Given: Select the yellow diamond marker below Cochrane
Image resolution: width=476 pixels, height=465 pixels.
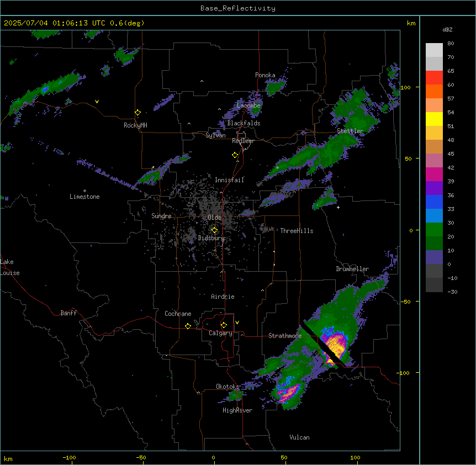Looking at the screenshot, I should [188, 326].
